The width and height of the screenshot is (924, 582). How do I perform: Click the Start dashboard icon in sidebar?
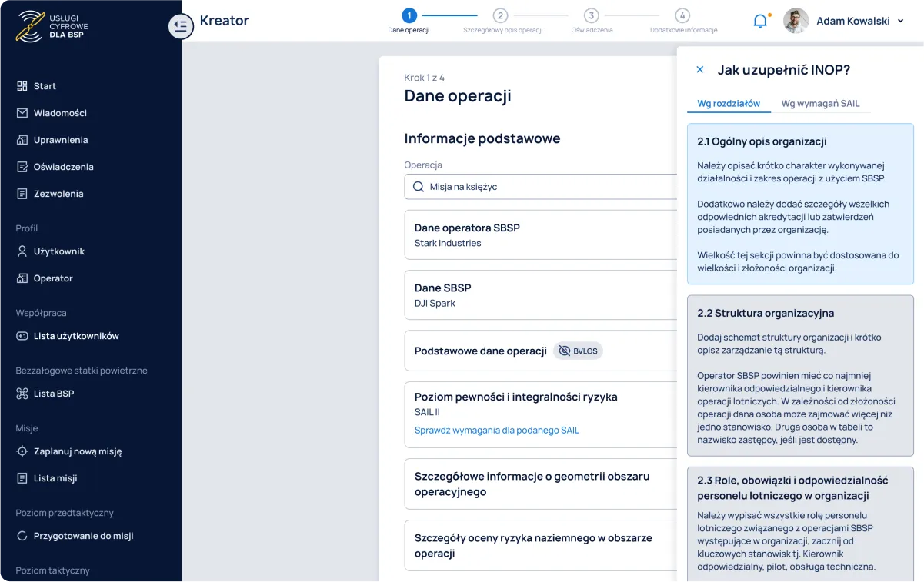(22, 86)
